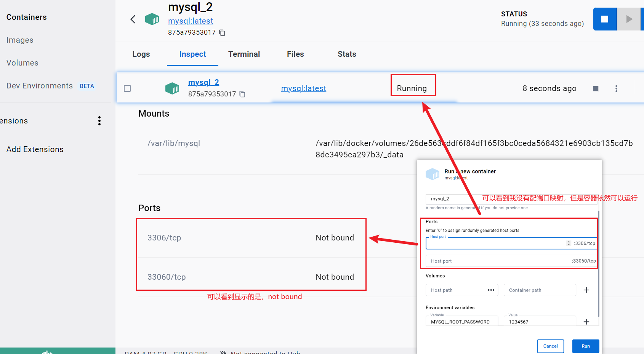Select the Inspect tab
This screenshot has height=354, width=644.
(192, 54)
